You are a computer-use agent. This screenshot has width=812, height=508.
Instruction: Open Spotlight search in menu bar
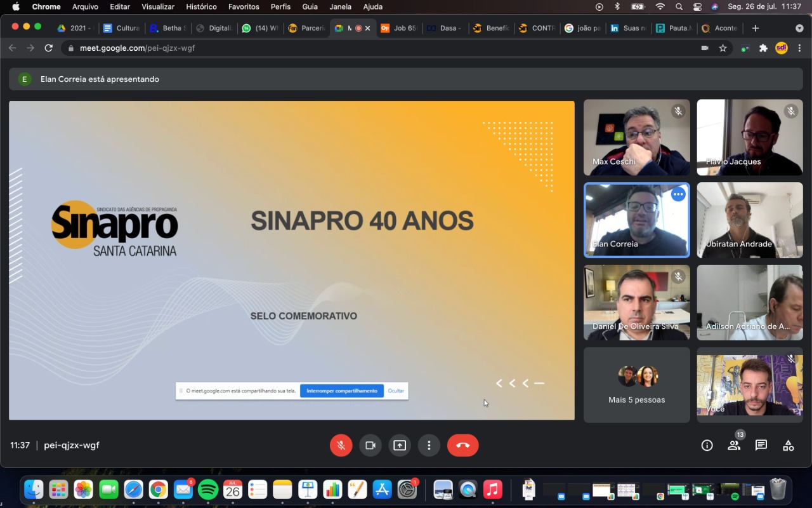tap(679, 7)
